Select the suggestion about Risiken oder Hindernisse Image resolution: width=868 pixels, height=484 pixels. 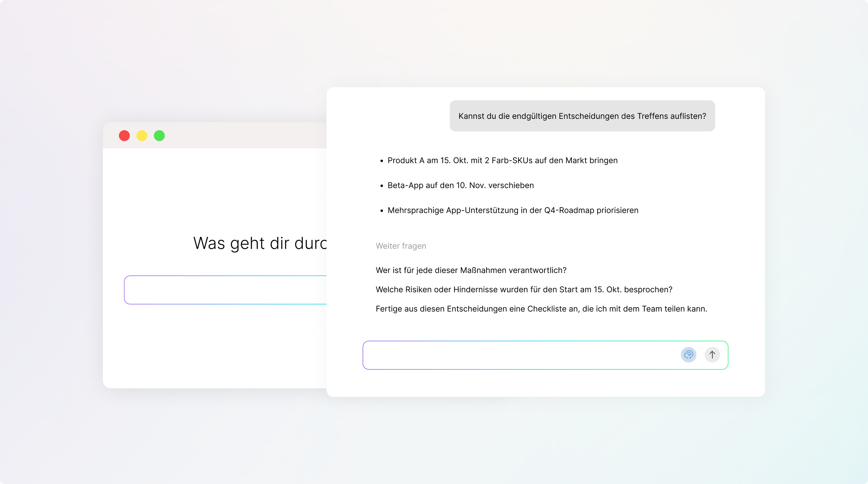(523, 290)
